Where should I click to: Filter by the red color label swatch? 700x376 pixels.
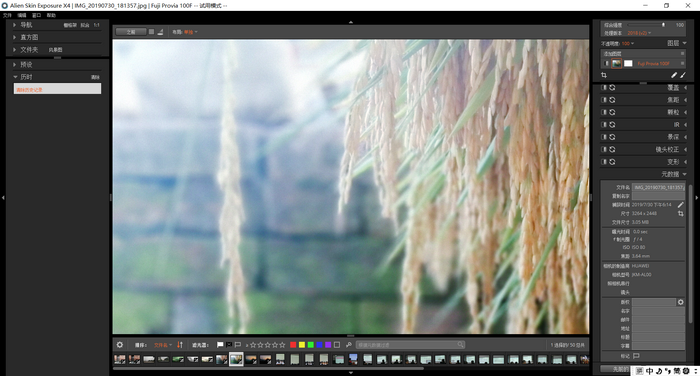point(293,345)
